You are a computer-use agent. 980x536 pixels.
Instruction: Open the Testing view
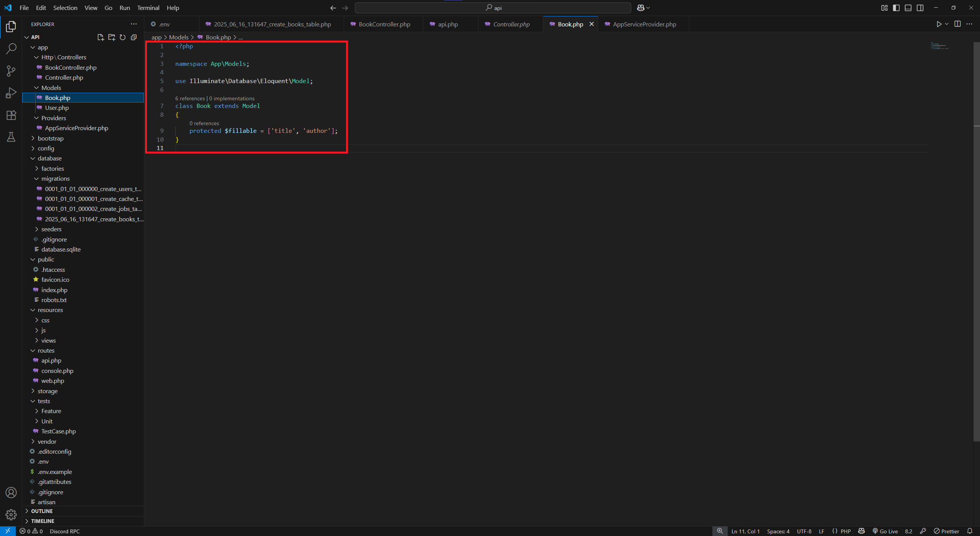coord(11,137)
